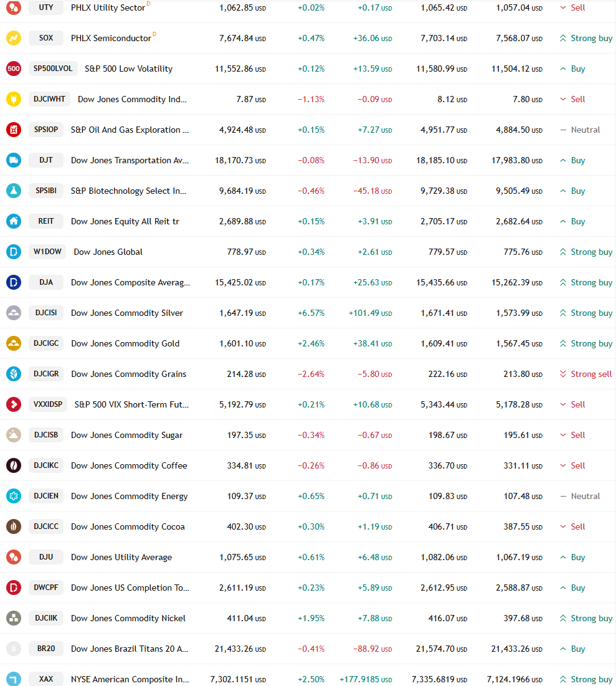Open the DJCIWHT ticker symbol

(x=49, y=99)
